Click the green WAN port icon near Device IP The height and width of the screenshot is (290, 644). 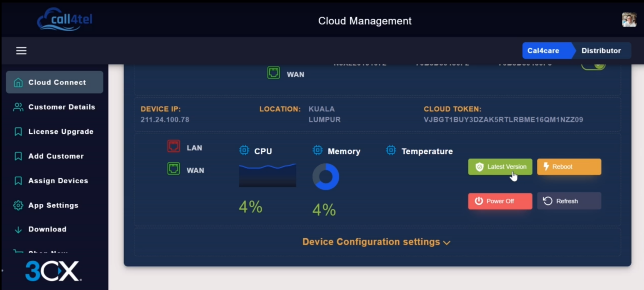(x=273, y=72)
